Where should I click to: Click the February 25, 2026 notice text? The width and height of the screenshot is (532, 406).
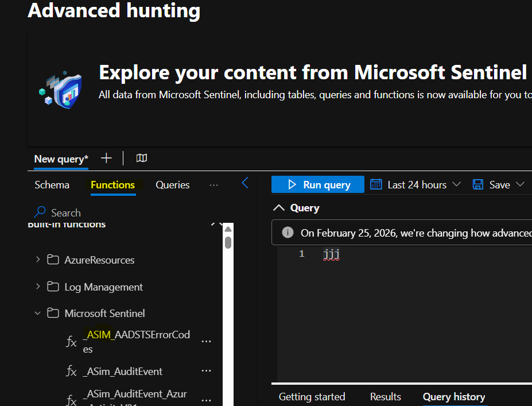click(x=416, y=233)
